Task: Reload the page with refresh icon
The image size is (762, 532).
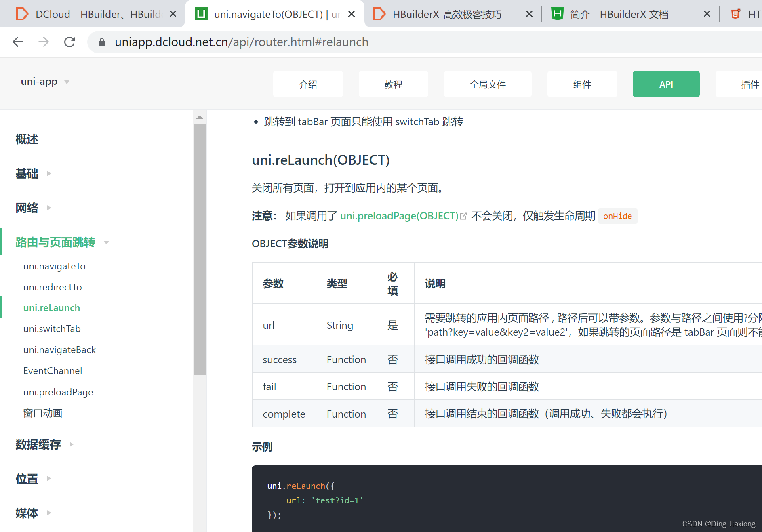Action: tap(69, 42)
